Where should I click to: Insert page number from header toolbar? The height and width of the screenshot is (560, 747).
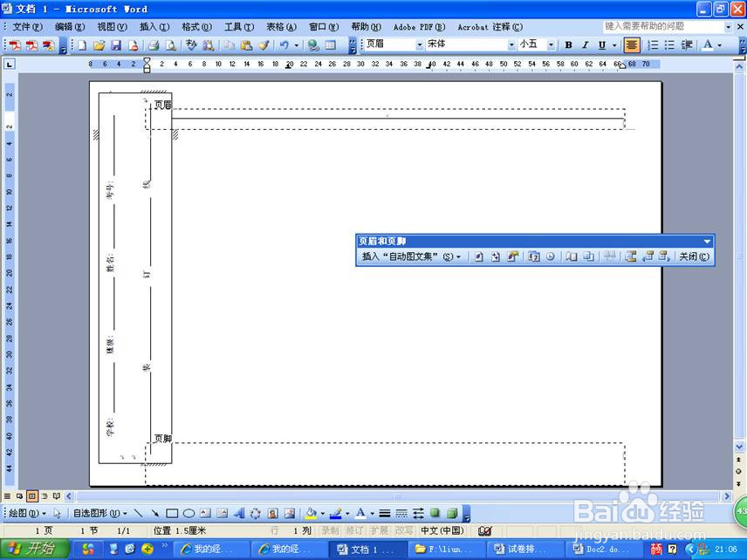click(x=479, y=256)
